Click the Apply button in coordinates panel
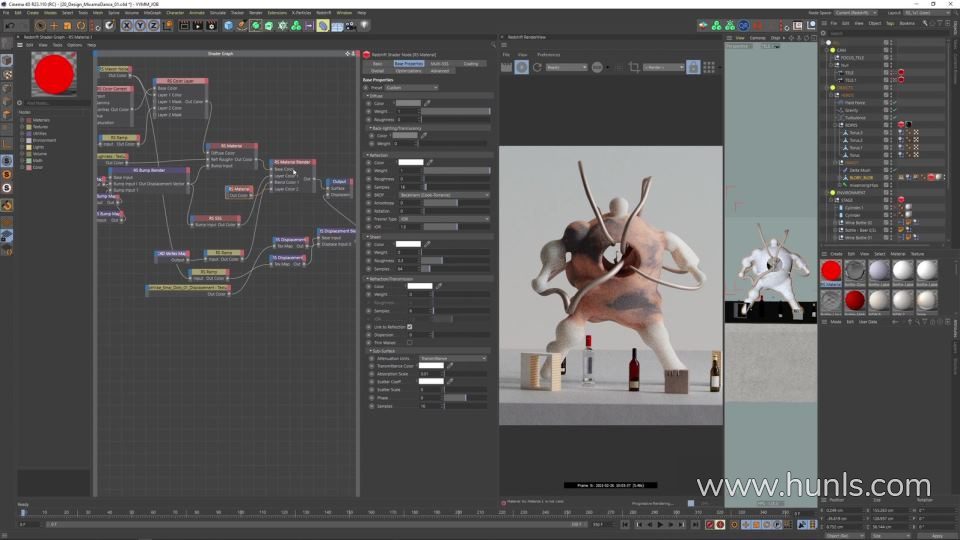Screen dimensions: 960x540 click(x=937, y=536)
